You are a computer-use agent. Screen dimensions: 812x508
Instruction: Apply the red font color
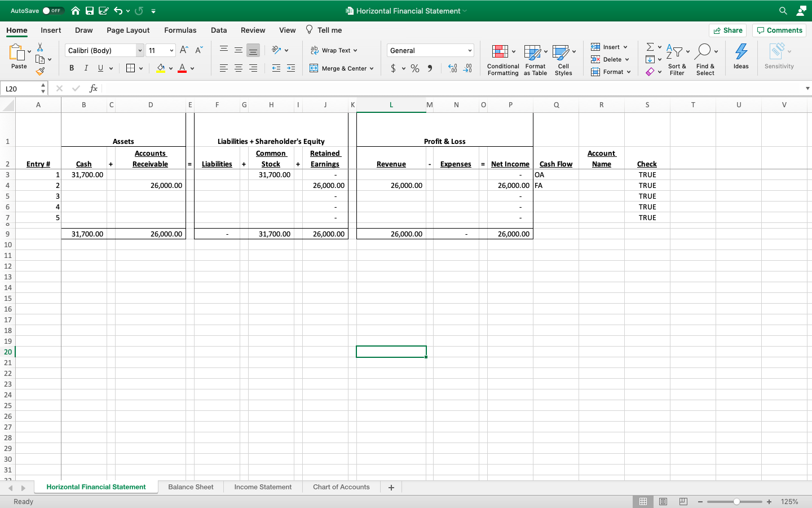(x=182, y=68)
